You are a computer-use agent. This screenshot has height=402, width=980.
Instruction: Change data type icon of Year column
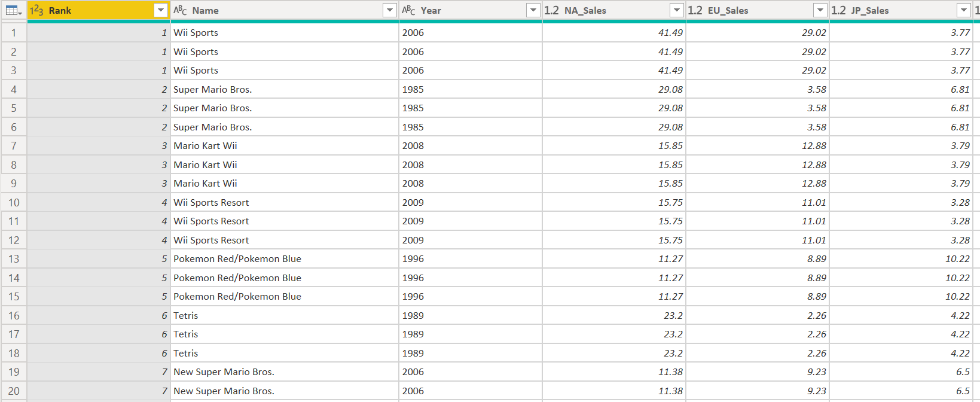coord(408,11)
